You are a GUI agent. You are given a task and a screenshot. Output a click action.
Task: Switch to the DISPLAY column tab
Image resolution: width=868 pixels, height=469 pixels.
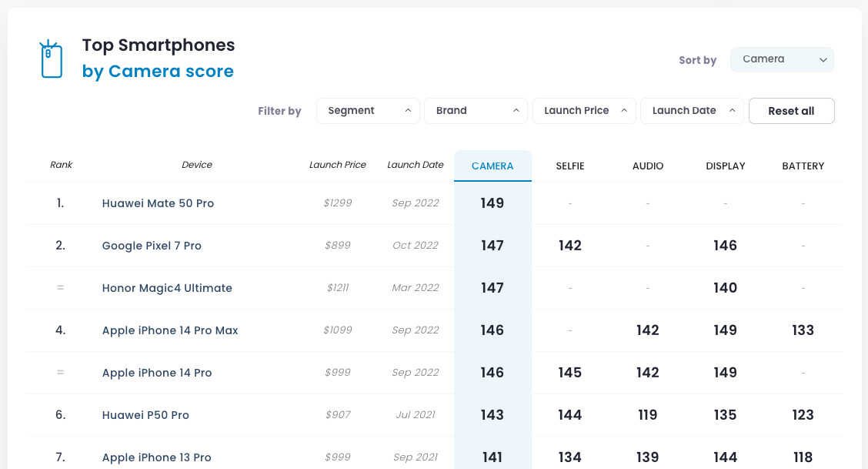coord(725,166)
